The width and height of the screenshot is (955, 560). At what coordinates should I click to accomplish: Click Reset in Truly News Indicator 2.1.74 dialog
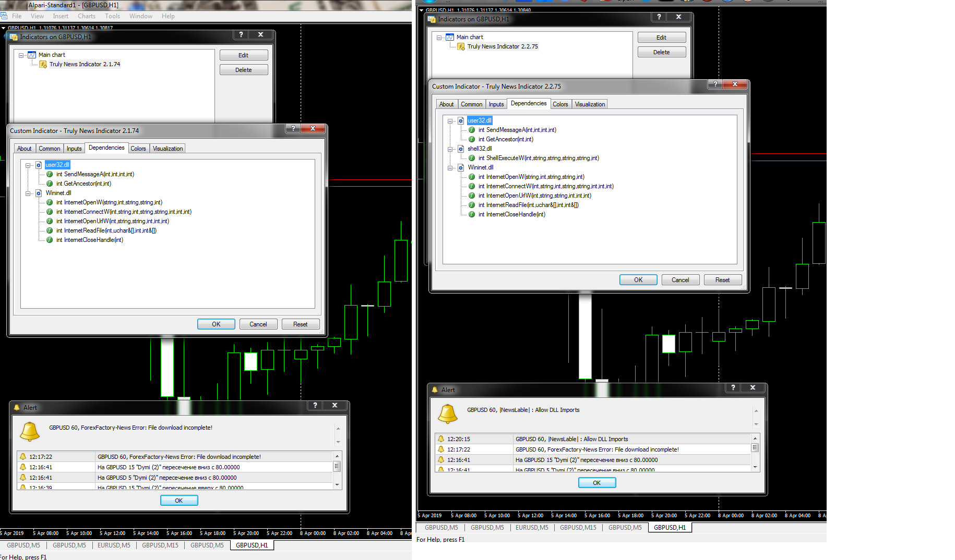301,324
